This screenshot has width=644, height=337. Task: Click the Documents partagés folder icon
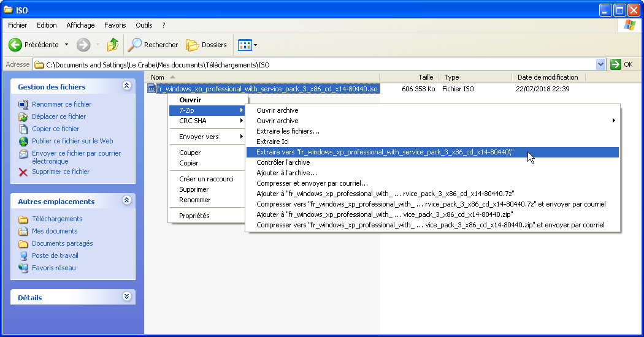pyautogui.click(x=23, y=244)
